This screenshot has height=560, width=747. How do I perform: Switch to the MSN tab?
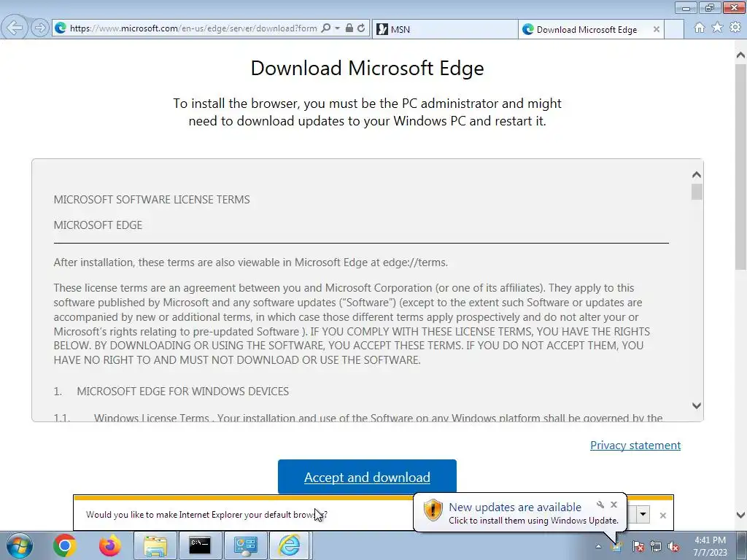[x=445, y=29]
